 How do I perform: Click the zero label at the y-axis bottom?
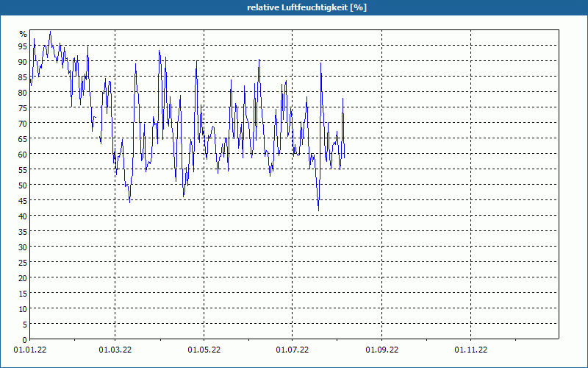24,339
